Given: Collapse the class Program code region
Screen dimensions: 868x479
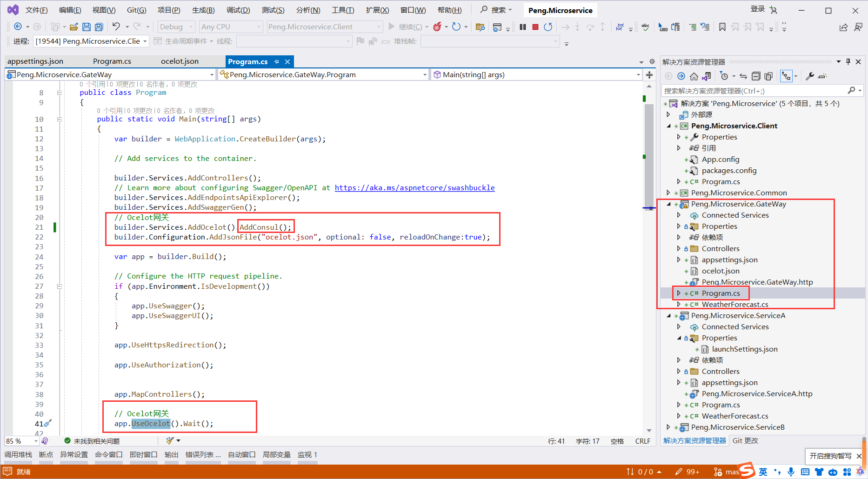Looking at the screenshot, I should [x=59, y=93].
